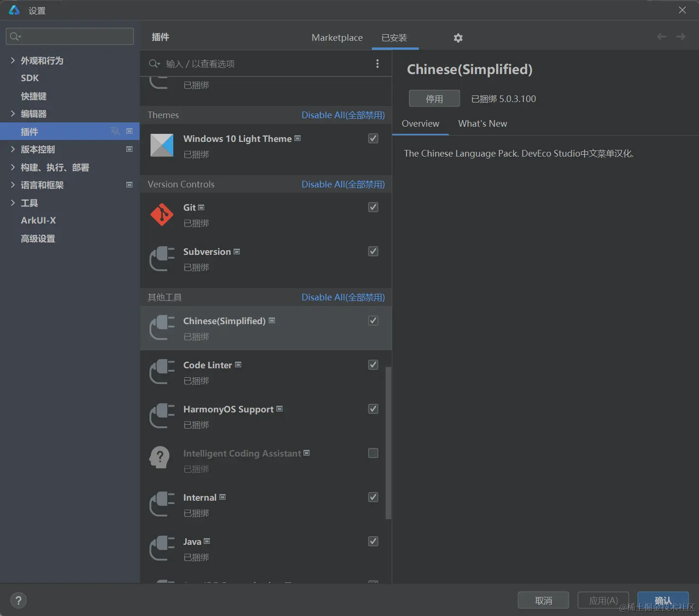Click the settings search field

pos(70,36)
